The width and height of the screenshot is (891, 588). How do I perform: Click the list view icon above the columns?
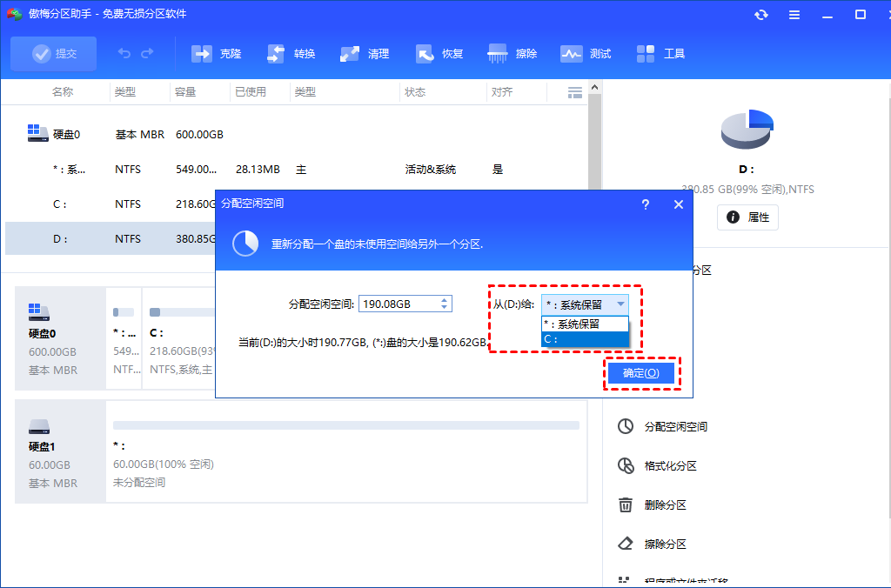point(574,91)
